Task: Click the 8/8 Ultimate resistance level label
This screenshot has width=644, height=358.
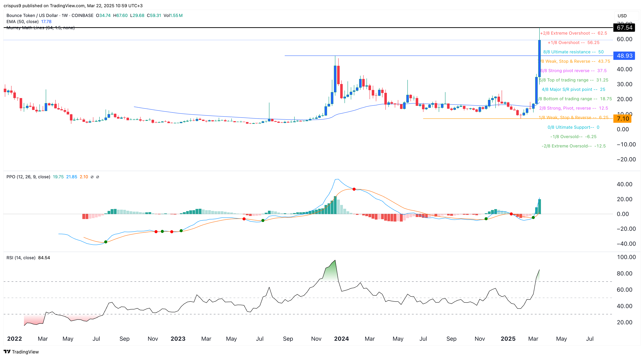Action: coord(573,52)
